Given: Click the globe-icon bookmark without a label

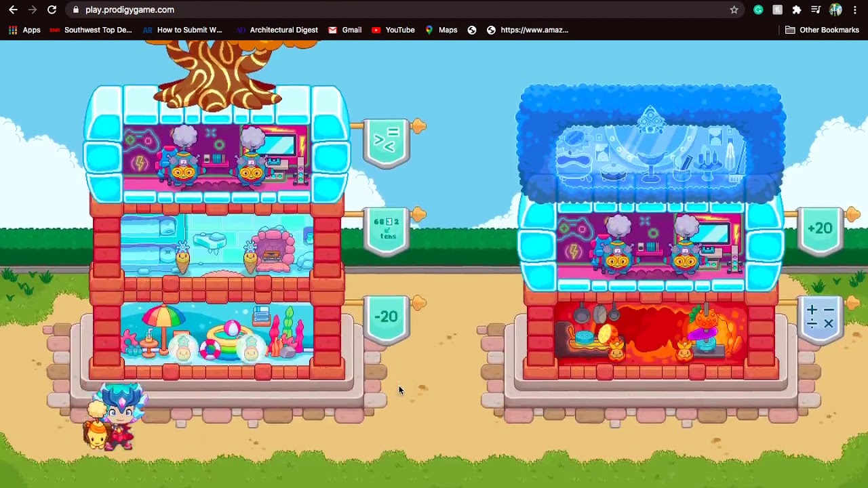Looking at the screenshot, I should click(472, 30).
